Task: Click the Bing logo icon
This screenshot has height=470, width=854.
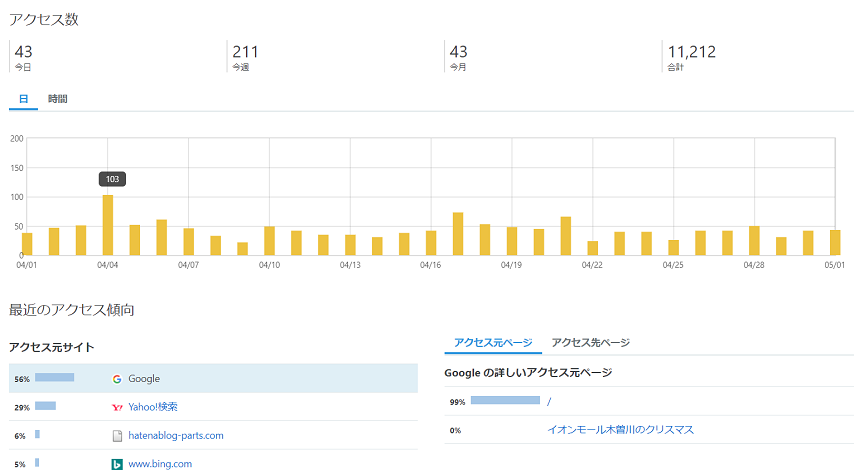Action: coord(117,464)
